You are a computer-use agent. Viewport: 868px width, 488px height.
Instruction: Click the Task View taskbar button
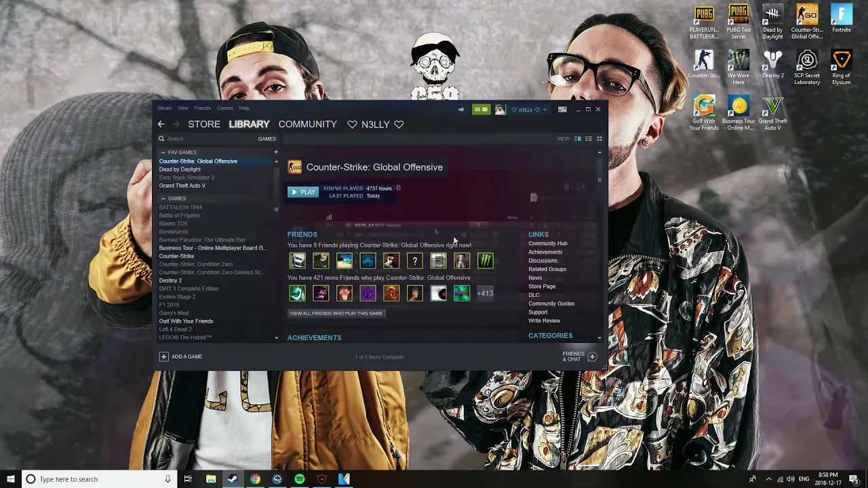(188, 479)
